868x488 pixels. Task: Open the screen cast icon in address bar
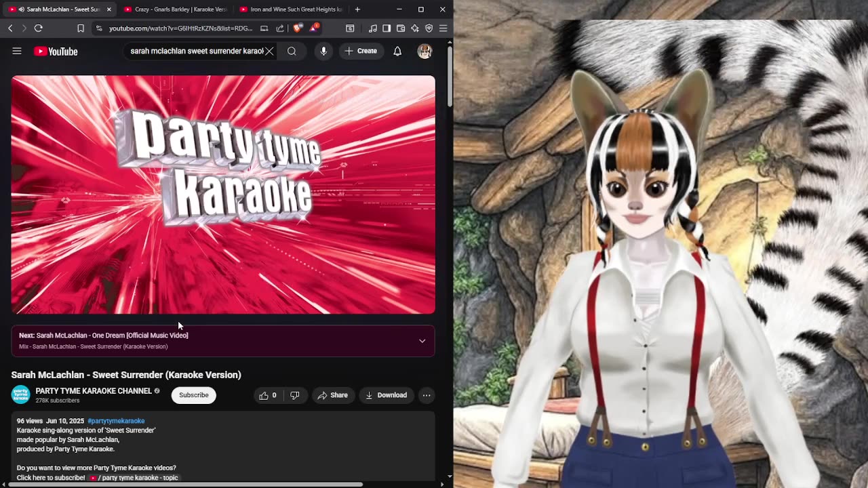[x=264, y=28]
